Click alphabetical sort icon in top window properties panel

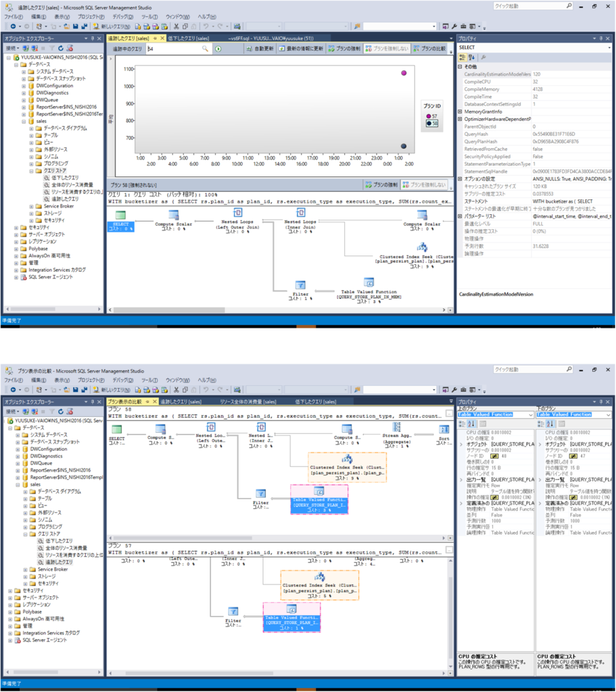(x=471, y=57)
